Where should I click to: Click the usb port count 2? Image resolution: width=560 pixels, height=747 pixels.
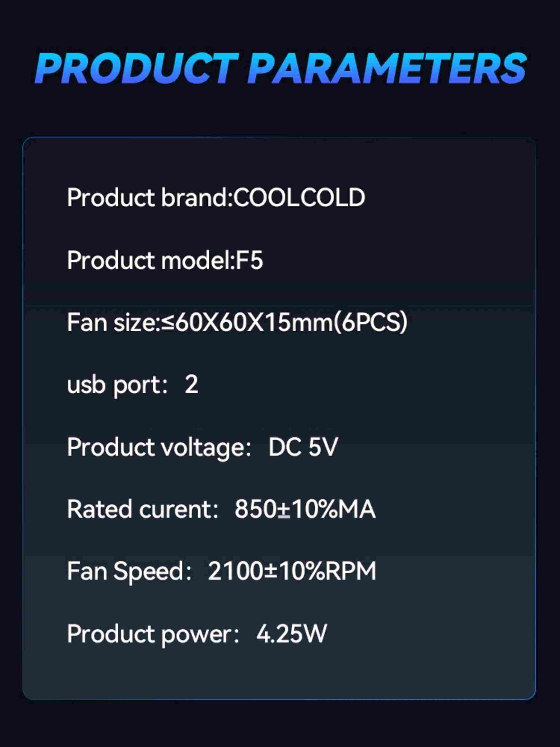pos(192,385)
